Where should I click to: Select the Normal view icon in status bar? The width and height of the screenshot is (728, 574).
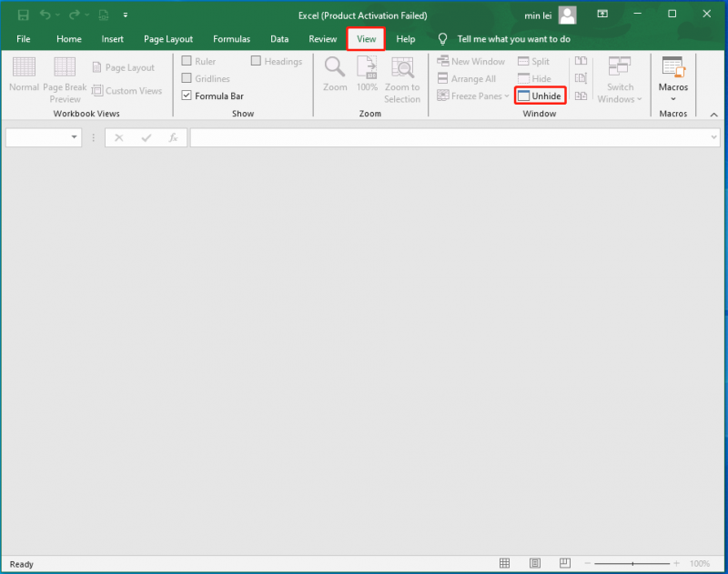click(505, 563)
